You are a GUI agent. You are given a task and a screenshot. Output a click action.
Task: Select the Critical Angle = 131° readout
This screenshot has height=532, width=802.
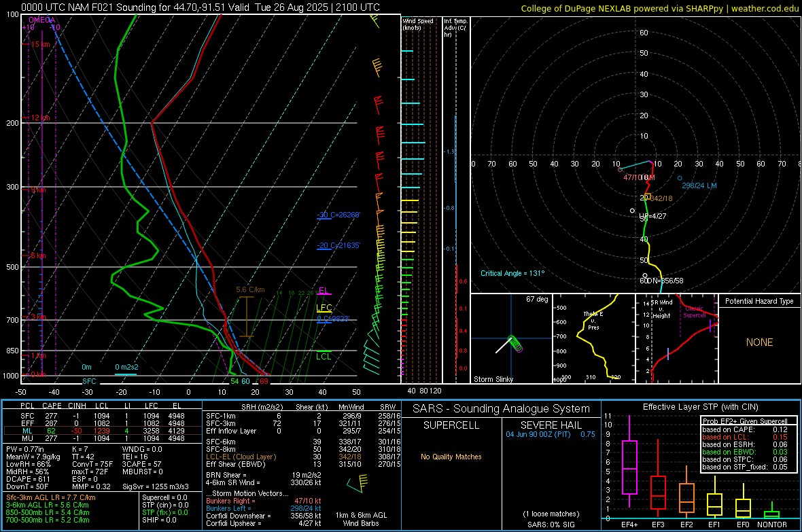pyautogui.click(x=512, y=274)
